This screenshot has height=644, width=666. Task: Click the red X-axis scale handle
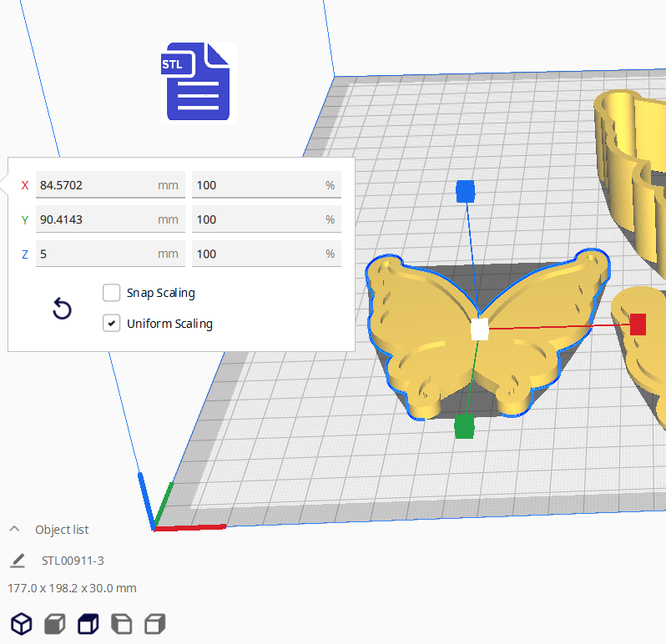(x=638, y=325)
